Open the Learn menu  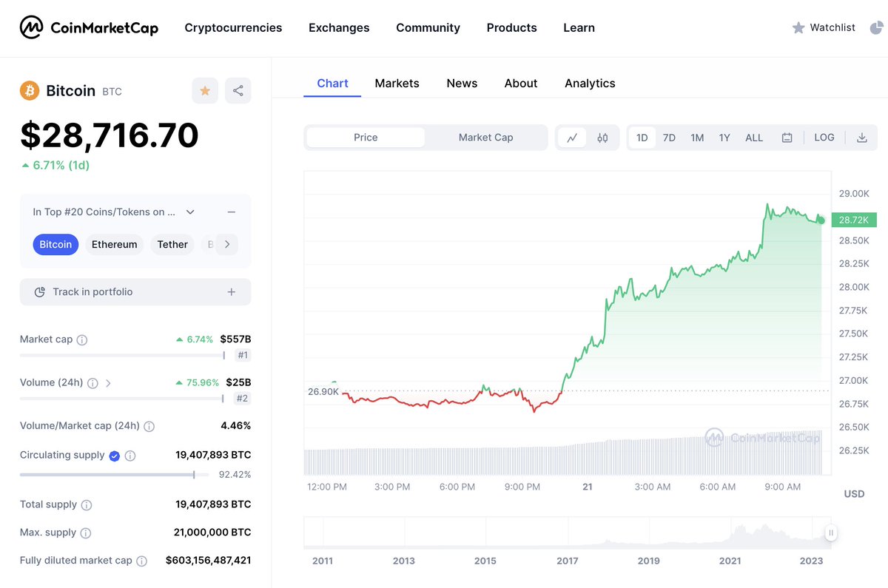[x=579, y=27]
